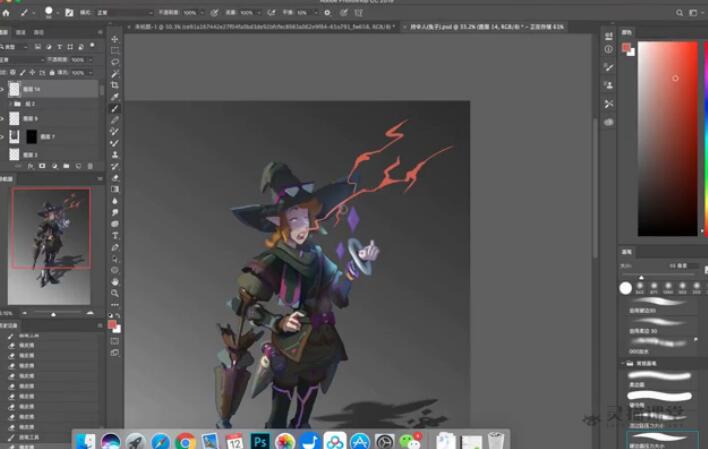
Task: Create a new group folder icon
Action: point(66,166)
